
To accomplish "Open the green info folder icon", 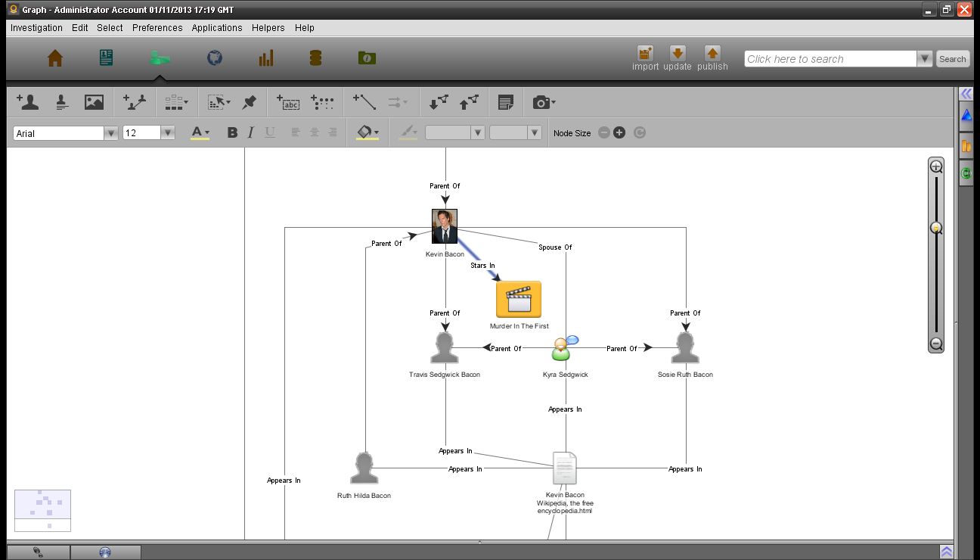I will (367, 58).
